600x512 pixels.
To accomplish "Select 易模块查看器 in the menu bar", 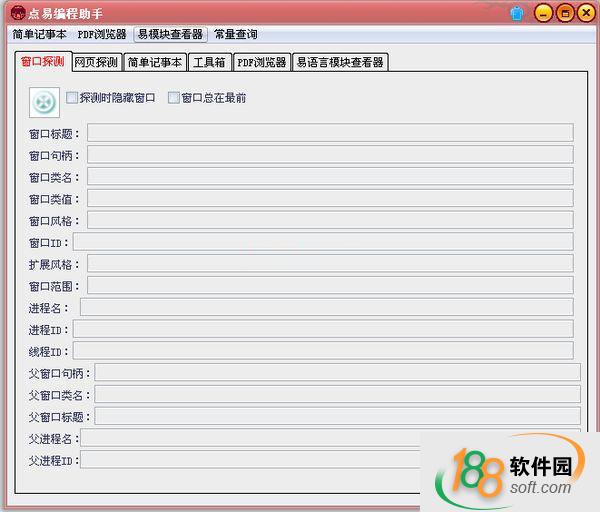I will click(x=170, y=34).
